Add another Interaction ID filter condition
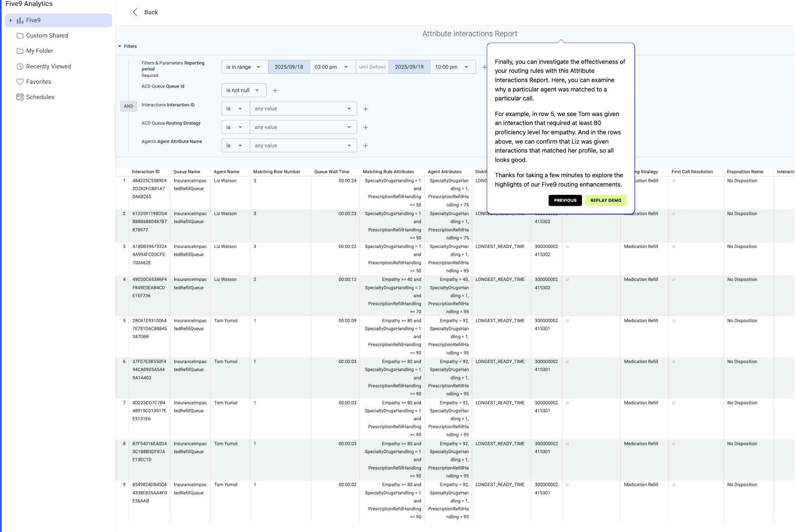Viewport: 795px width, 532px height. click(365, 109)
